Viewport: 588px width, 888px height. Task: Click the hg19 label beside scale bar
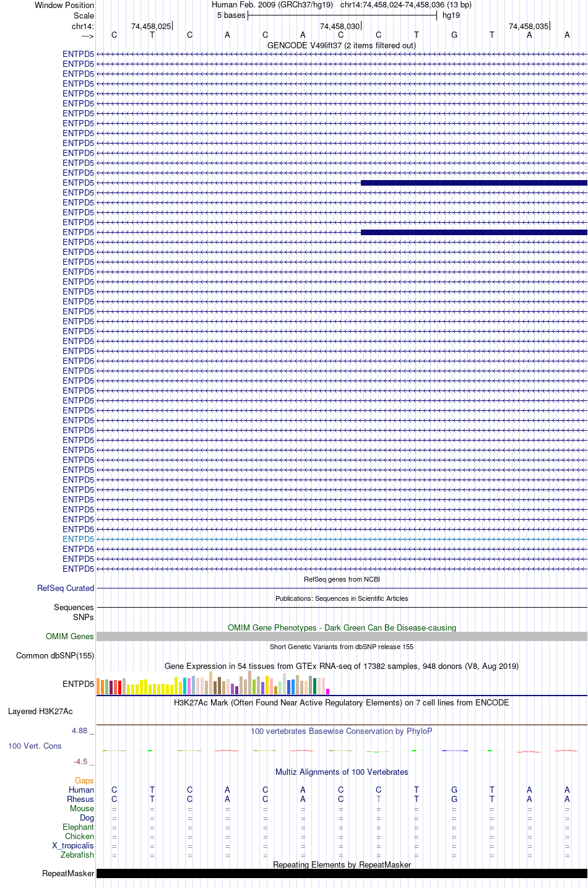pyautogui.click(x=451, y=15)
